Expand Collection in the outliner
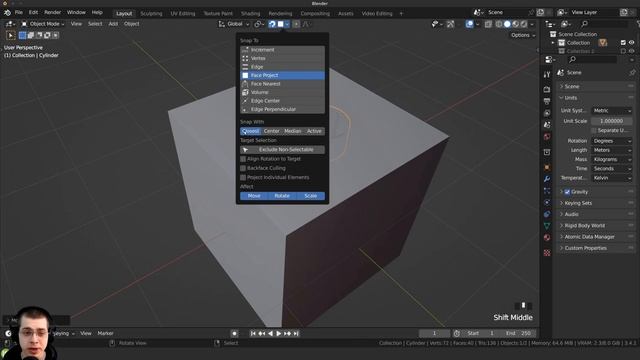The width and height of the screenshot is (640, 360). coord(553,42)
